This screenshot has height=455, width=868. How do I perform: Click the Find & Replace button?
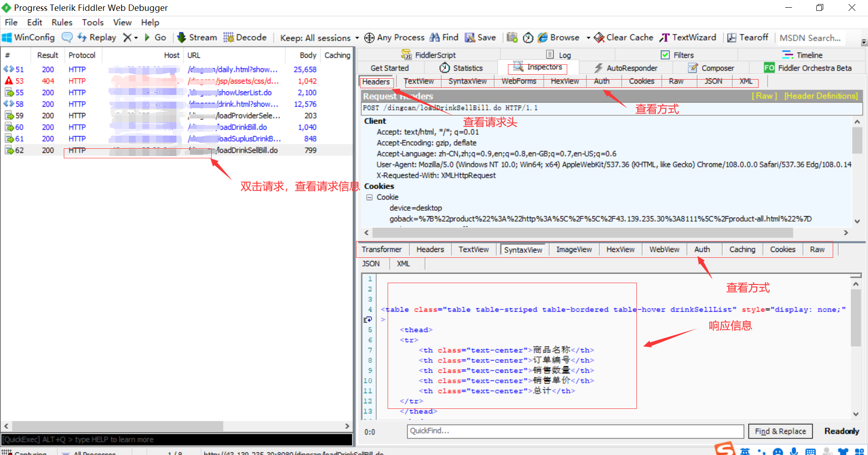tap(780, 431)
